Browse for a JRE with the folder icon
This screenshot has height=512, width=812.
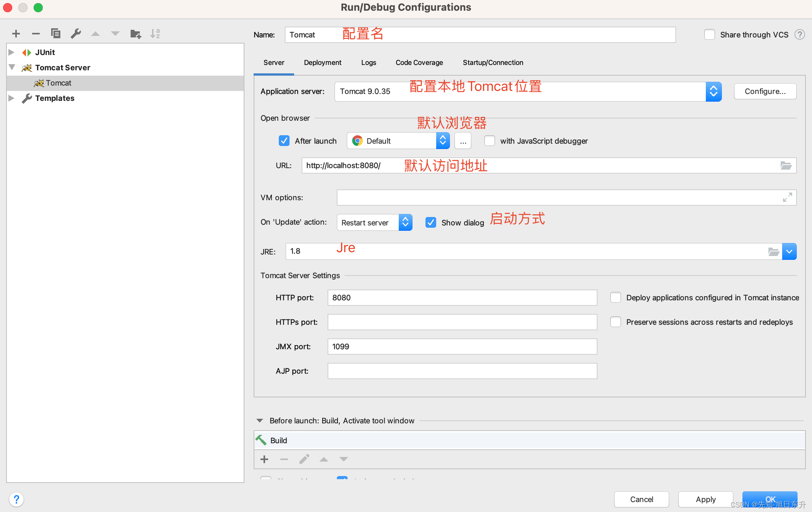click(x=773, y=252)
